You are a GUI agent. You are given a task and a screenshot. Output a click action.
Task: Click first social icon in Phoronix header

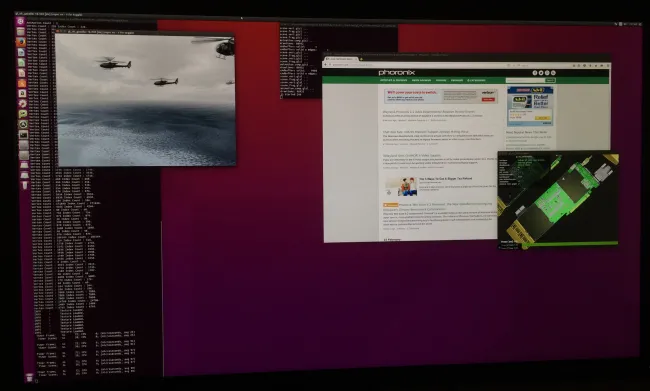(x=535, y=73)
